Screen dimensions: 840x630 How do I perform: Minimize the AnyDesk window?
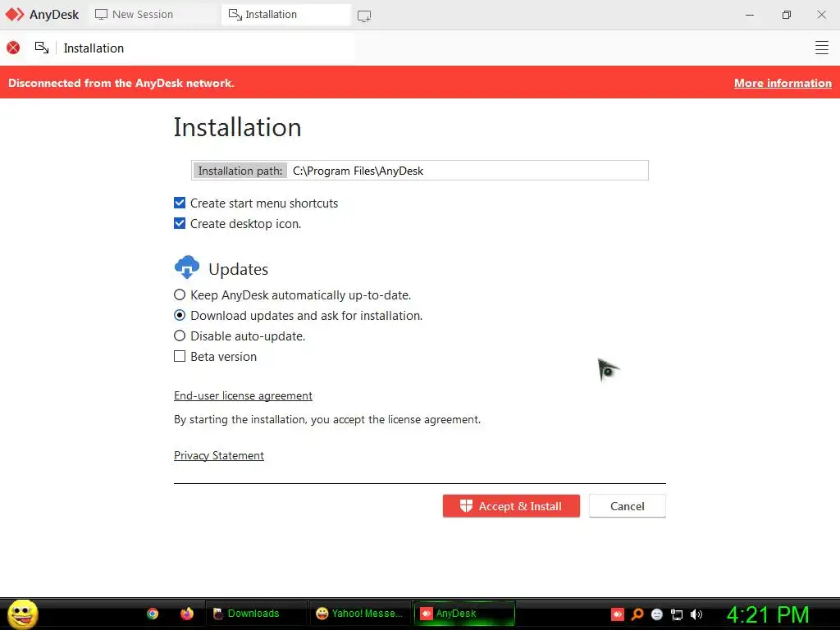(750, 15)
